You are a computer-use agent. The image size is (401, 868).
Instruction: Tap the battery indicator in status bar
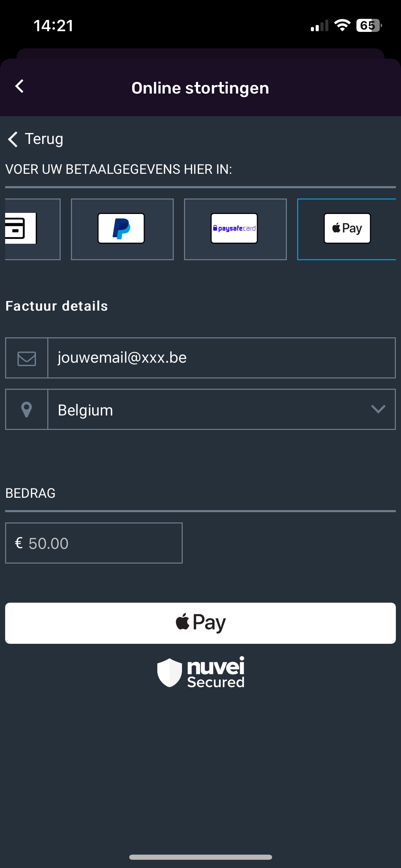tap(369, 25)
